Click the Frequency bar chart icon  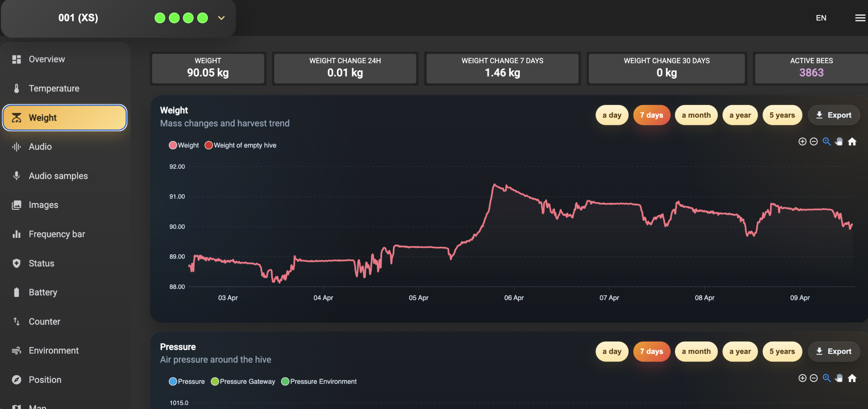pos(16,234)
